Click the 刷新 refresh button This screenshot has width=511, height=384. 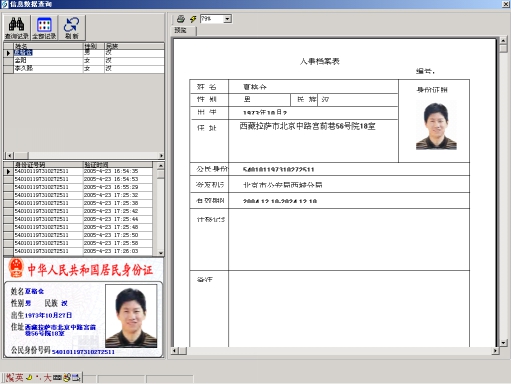coord(72,28)
